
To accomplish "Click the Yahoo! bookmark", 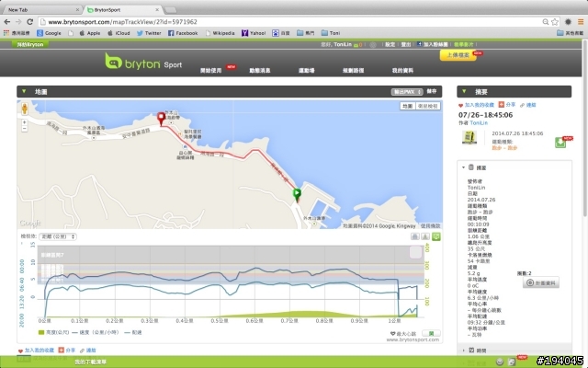I will (254, 33).
